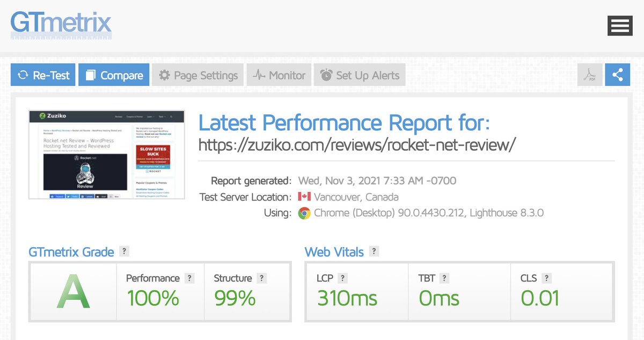Open the zuziko.com rocket-net-review URL
The width and height of the screenshot is (644, 340).
(x=357, y=144)
